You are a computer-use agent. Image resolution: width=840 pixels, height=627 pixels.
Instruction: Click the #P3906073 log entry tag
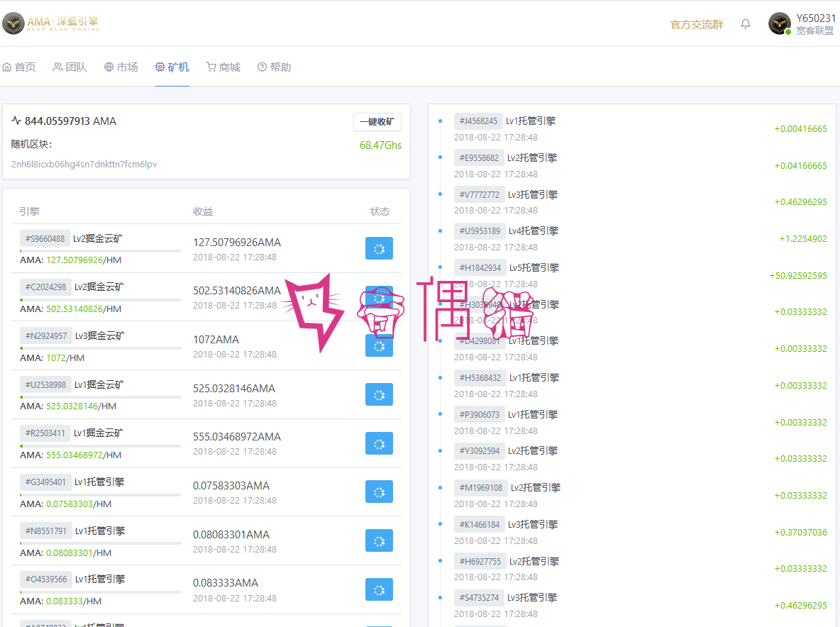point(480,414)
